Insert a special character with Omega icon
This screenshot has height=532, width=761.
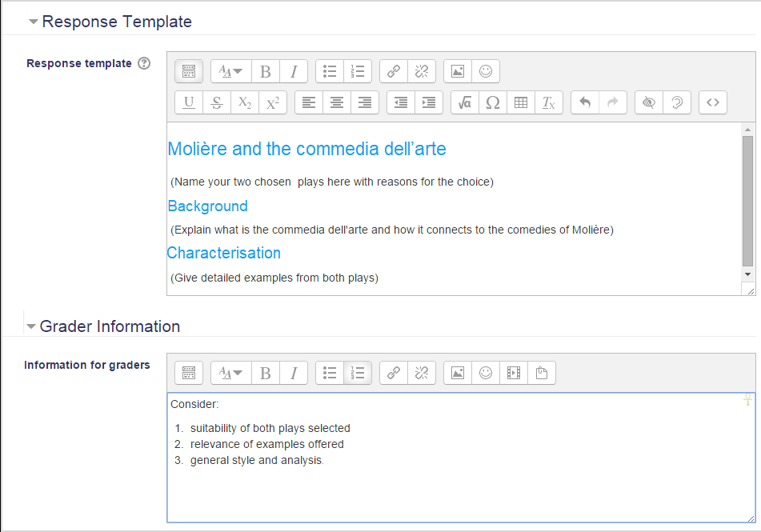(x=493, y=102)
